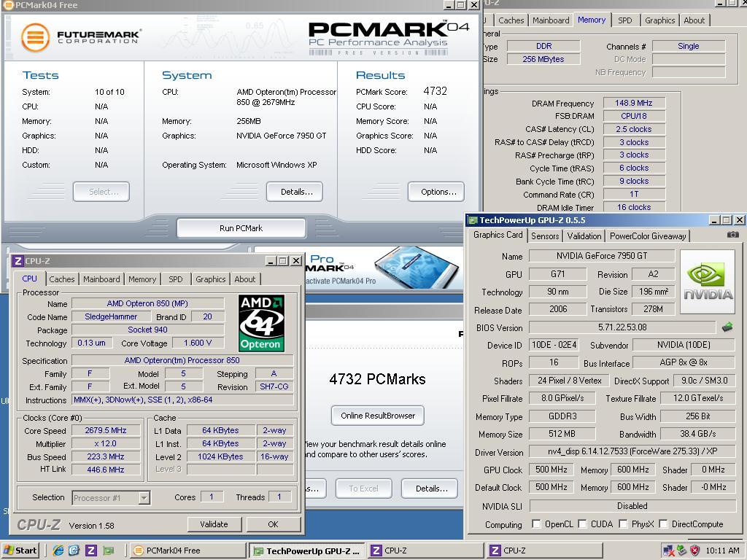This screenshot has width=747, height=560.
Task: Click the AMD Opteron logo in CPU-Z
Action: coord(261,323)
